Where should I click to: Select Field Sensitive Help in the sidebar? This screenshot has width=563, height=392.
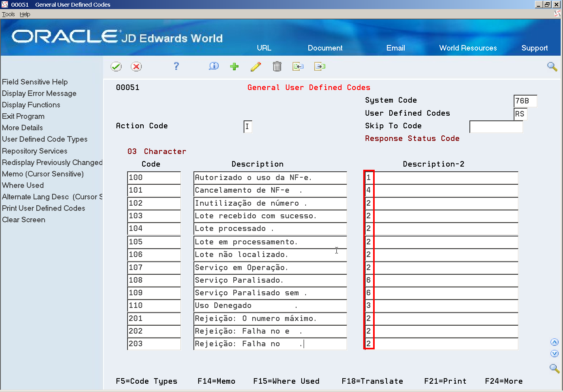(35, 82)
